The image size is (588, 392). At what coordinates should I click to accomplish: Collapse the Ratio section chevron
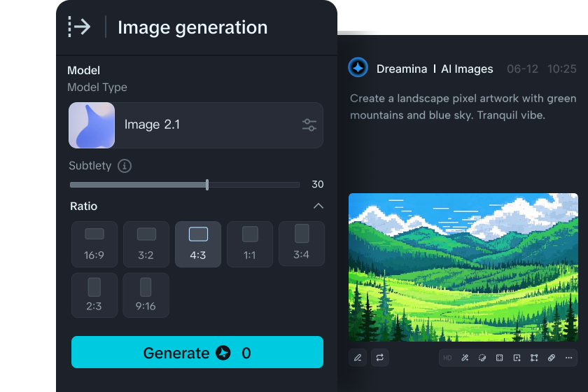(318, 206)
